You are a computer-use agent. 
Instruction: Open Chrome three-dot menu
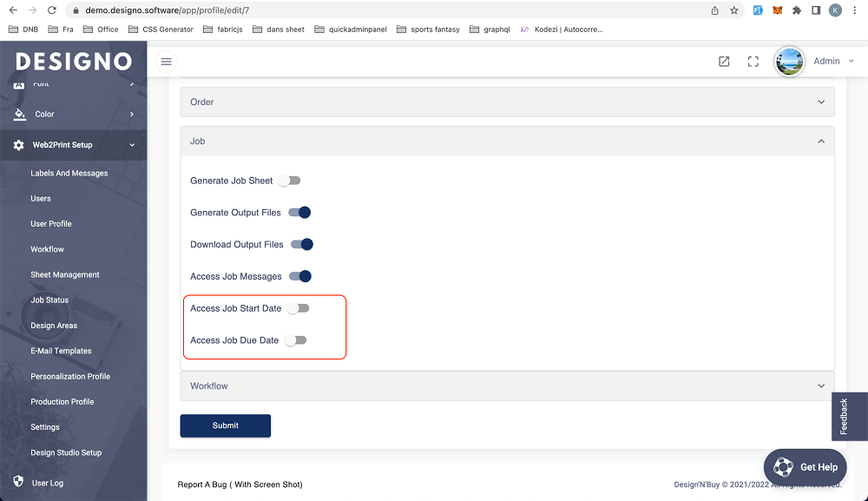pos(855,10)
